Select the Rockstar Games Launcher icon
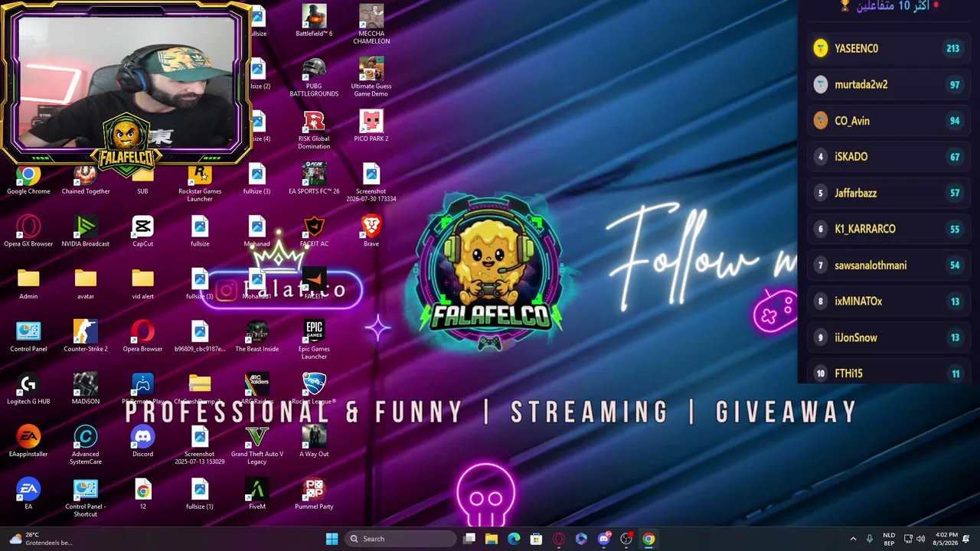This screenshot has height=551, width=980. [200, 183]
